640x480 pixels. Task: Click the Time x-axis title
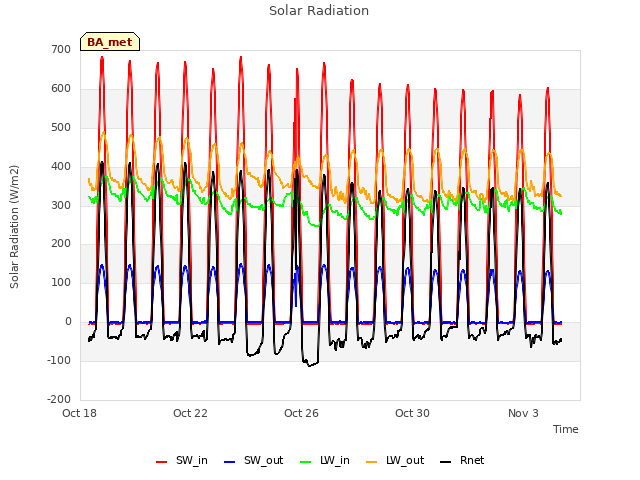click(566, 429)
